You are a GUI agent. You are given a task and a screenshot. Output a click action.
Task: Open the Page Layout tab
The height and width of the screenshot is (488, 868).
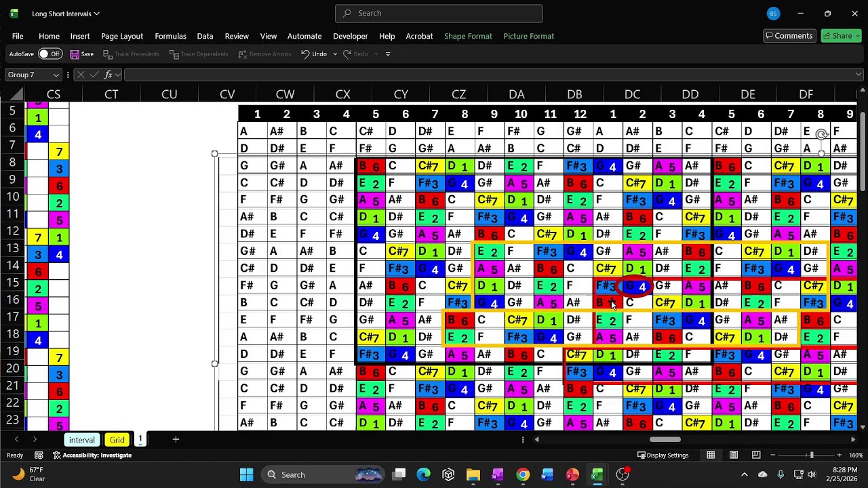point(122,36)
